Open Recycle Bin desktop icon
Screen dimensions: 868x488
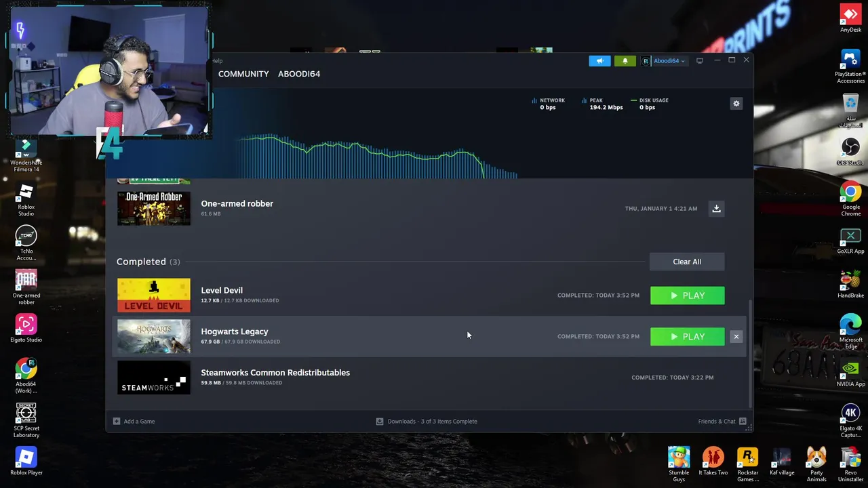tap(850, 111)
